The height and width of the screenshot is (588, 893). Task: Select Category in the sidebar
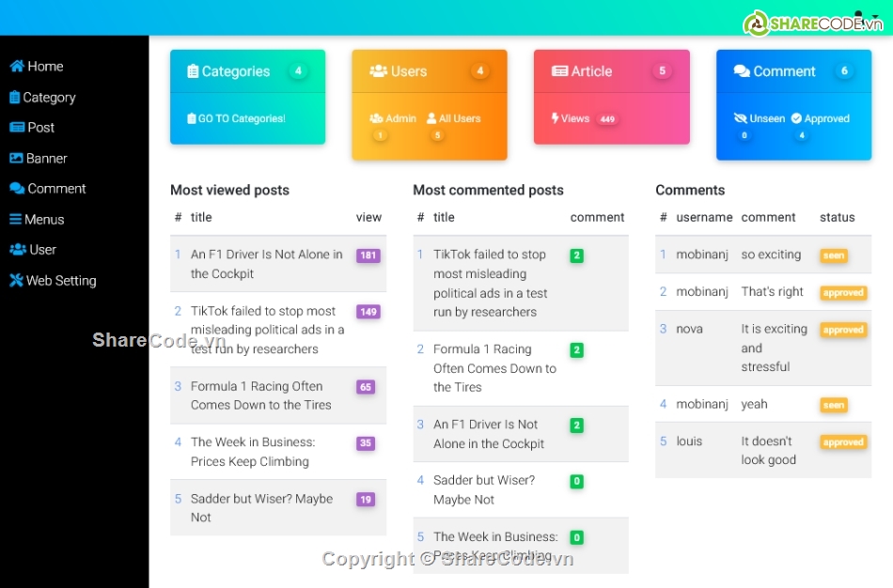(x=42, y=97)
